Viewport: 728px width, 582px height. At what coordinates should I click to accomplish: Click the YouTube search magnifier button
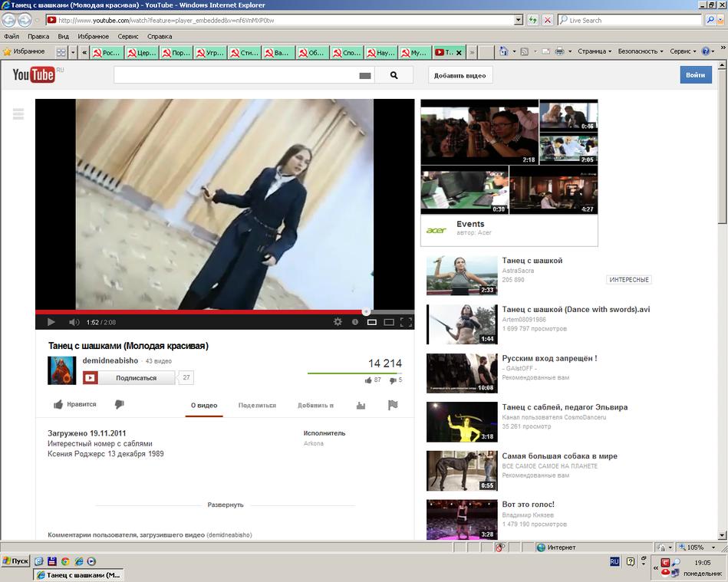(394, 75)
